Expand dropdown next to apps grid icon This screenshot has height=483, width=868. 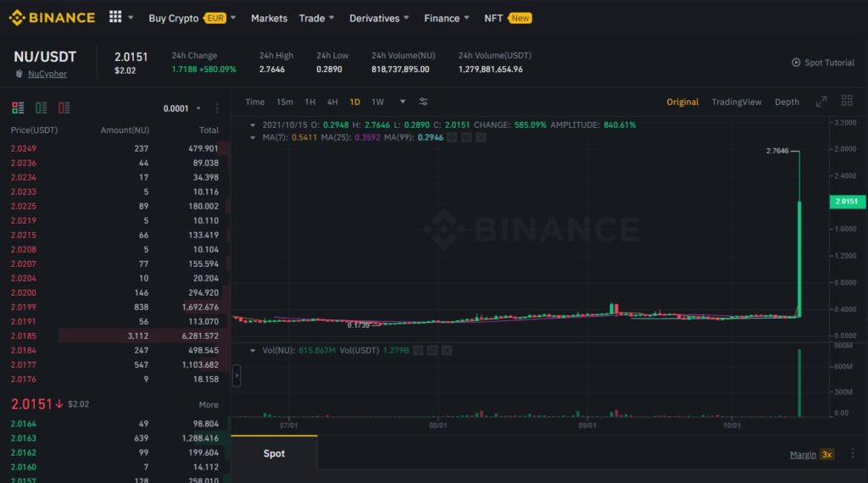point(131,18)
